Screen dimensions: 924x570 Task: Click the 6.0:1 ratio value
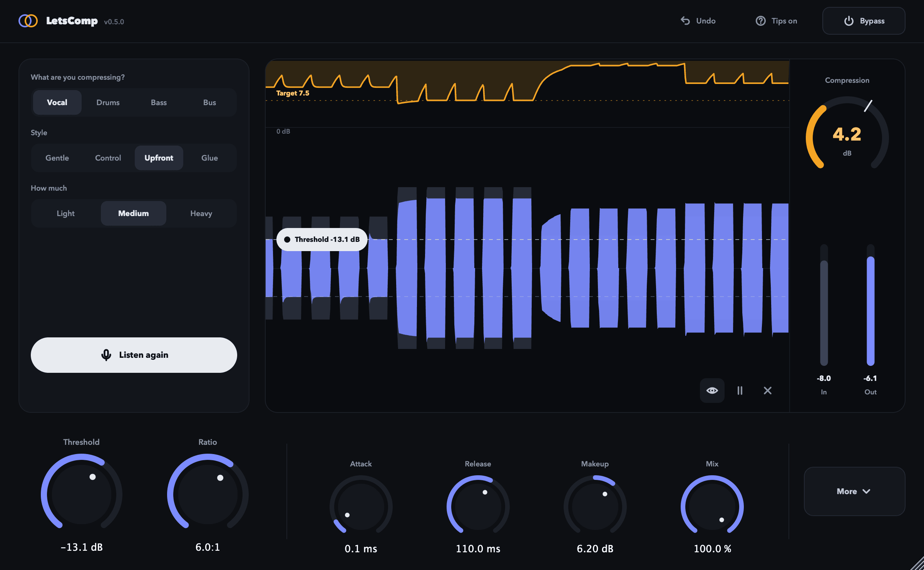tap(208, 547)
